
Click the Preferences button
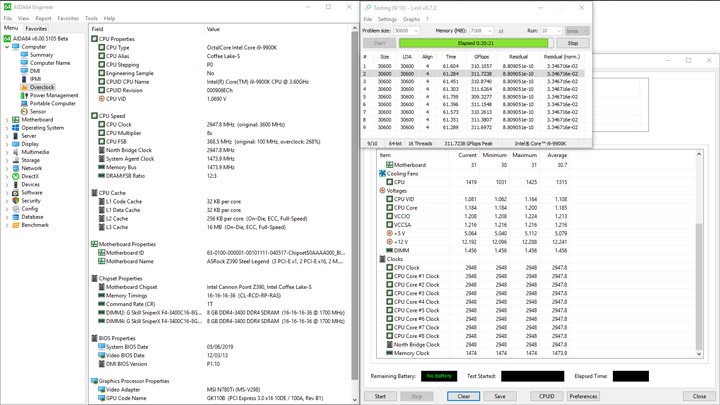(583, 396)
